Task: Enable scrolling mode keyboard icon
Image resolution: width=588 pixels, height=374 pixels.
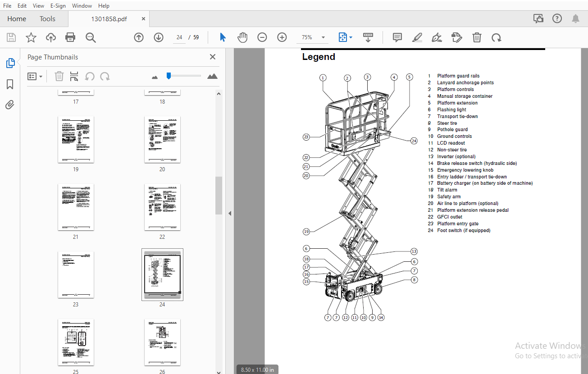Action: pyautogui.click(x=368, y=37)
